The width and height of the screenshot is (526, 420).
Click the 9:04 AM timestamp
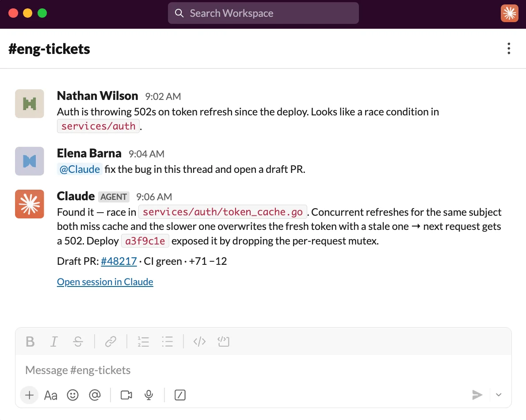click(147, 154)
